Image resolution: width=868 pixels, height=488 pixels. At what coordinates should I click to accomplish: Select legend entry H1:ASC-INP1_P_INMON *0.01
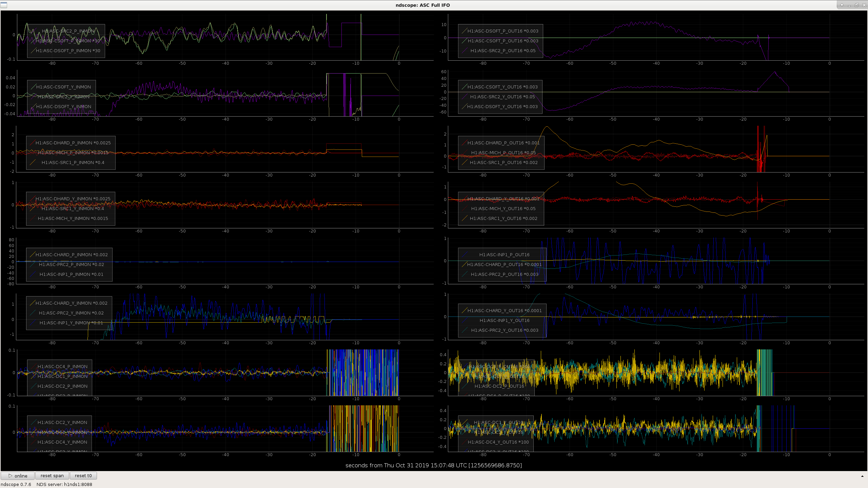point(72,274)
